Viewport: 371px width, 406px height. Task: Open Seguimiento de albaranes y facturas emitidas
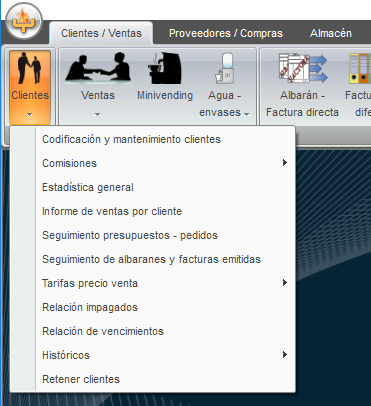click(153, 259)
